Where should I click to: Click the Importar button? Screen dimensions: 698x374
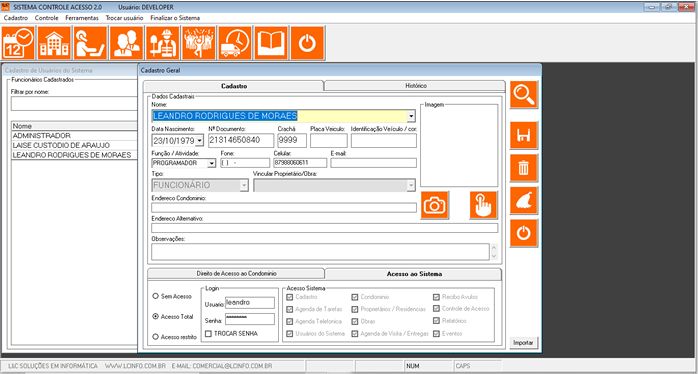pos(524,343)
